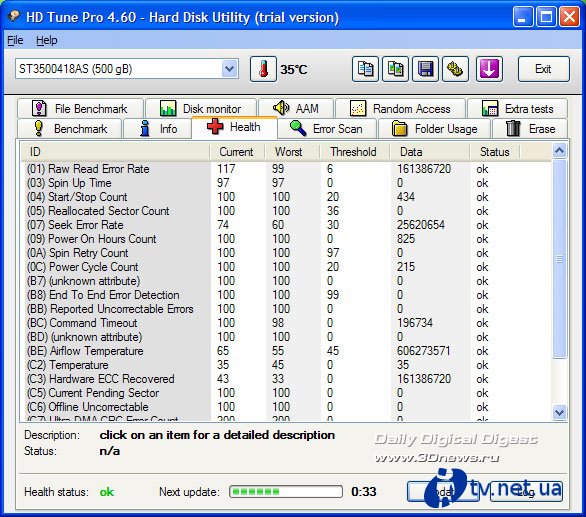This screenshot has width=586, height=517.
Task: Select (BD) unknown attribute row
Action: click(286, 337)
